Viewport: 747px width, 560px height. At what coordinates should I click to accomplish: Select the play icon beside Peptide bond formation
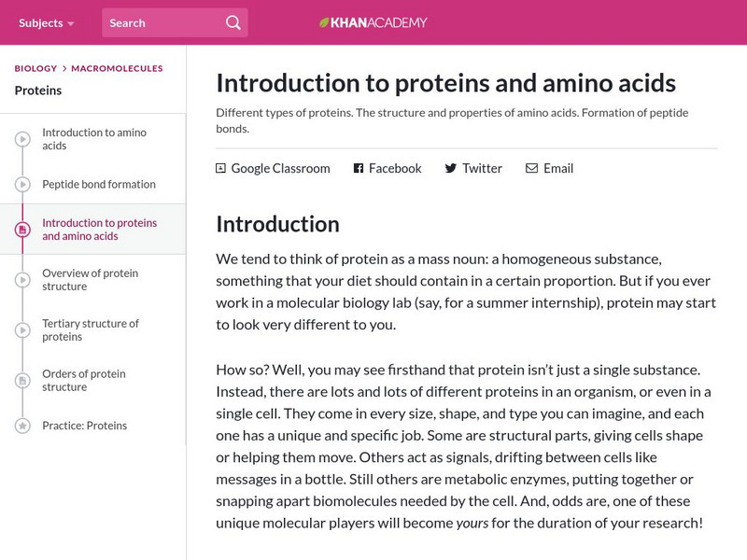coord(21,184)
